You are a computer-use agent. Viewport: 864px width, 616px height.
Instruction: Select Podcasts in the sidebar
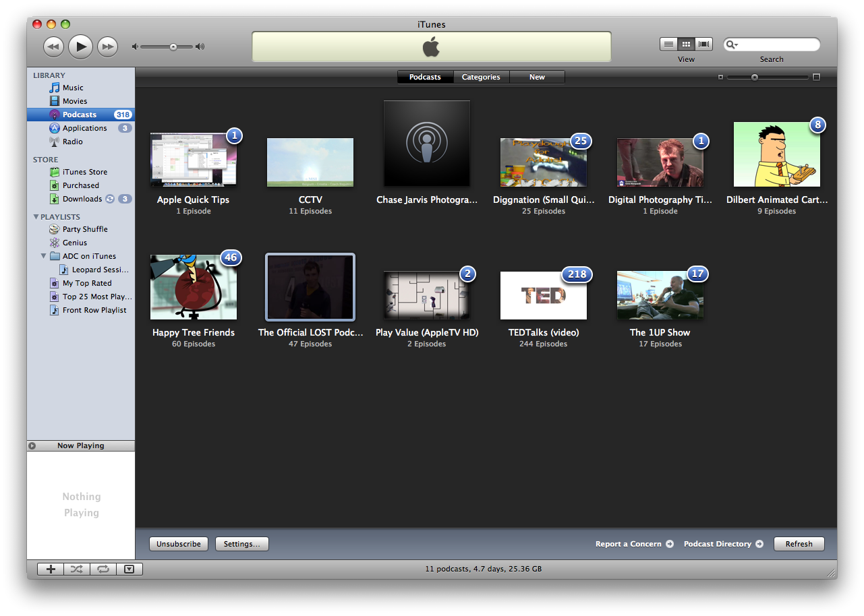(x=81, y=115)
